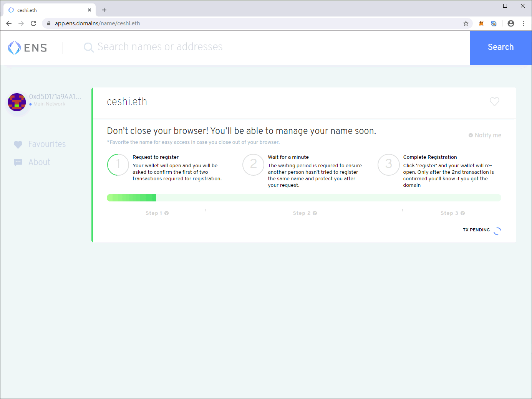This screenshot has height=399, width=532.
Task: Open the Chrome three-dot menu
Action: tap(523, 23)
